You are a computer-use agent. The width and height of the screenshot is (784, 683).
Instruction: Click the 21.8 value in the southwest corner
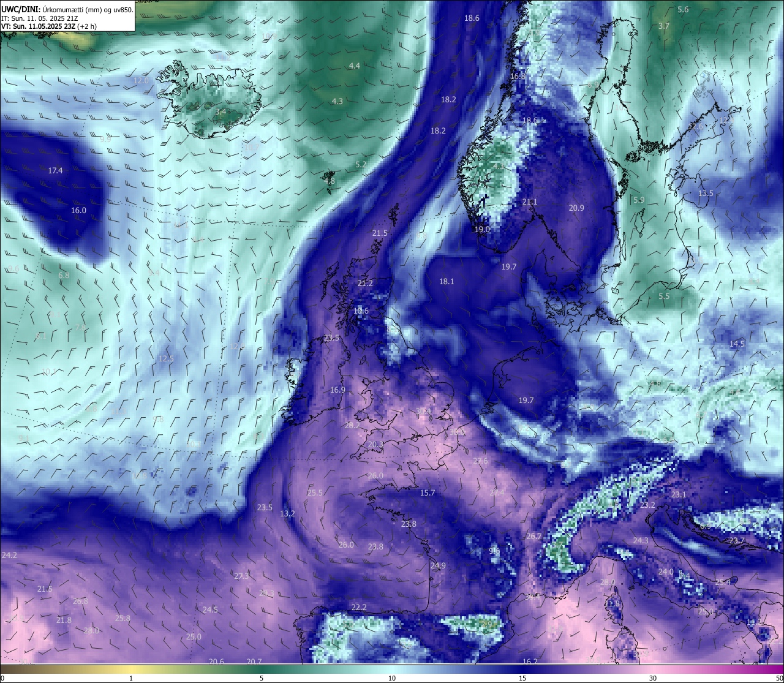pos(64,620)
